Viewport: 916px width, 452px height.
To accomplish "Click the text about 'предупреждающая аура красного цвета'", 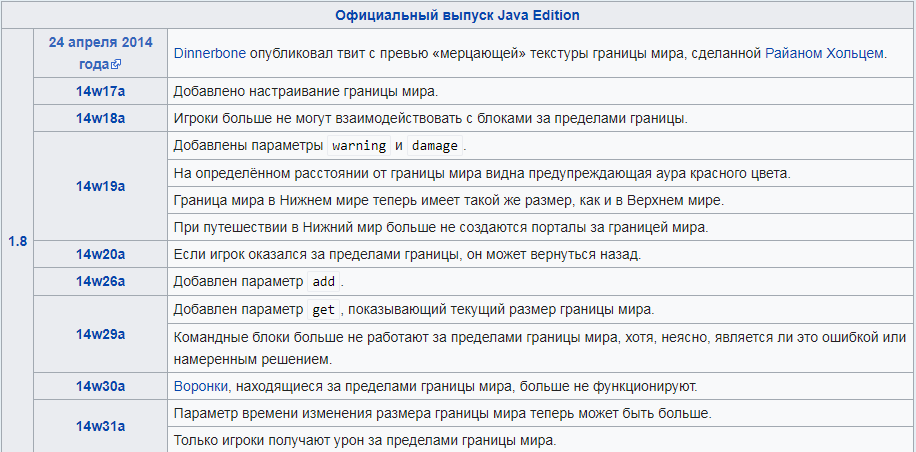I will [x=660, y=173].
